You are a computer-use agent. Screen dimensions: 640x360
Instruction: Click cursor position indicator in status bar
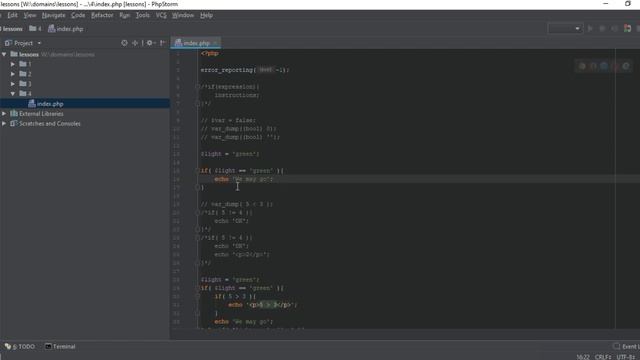(x=582, y=357)
